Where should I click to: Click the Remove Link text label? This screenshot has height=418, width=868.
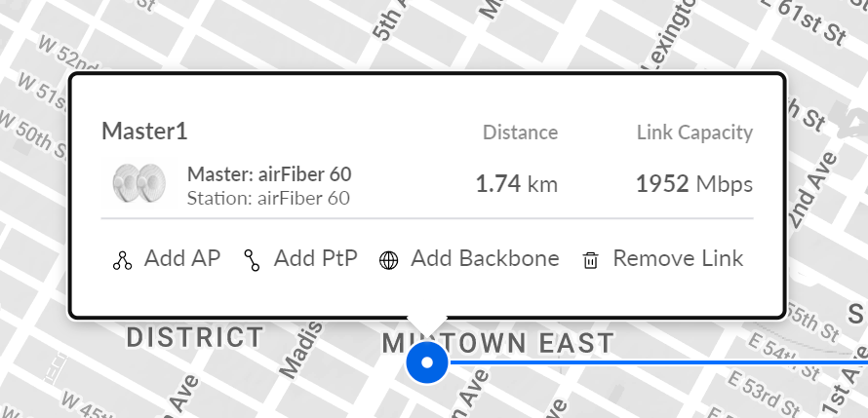click(x=678, y=258)
